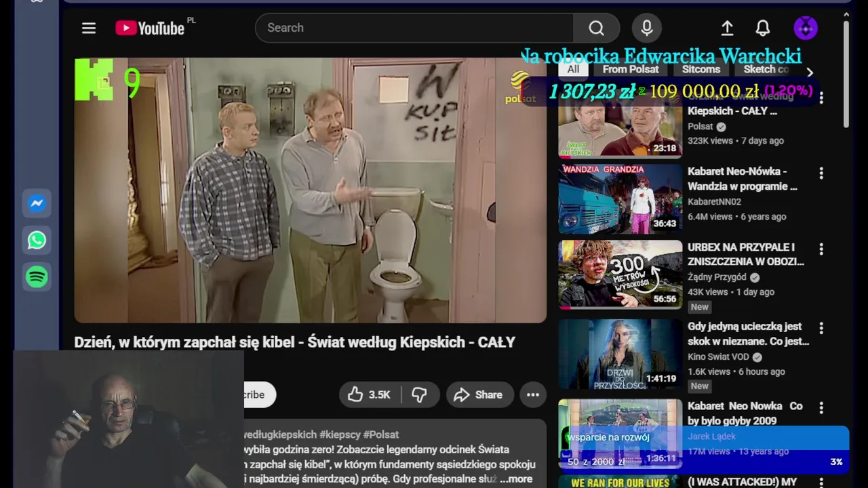Open the account avatar menu
The image size is (868, 488).
[806, 28]
